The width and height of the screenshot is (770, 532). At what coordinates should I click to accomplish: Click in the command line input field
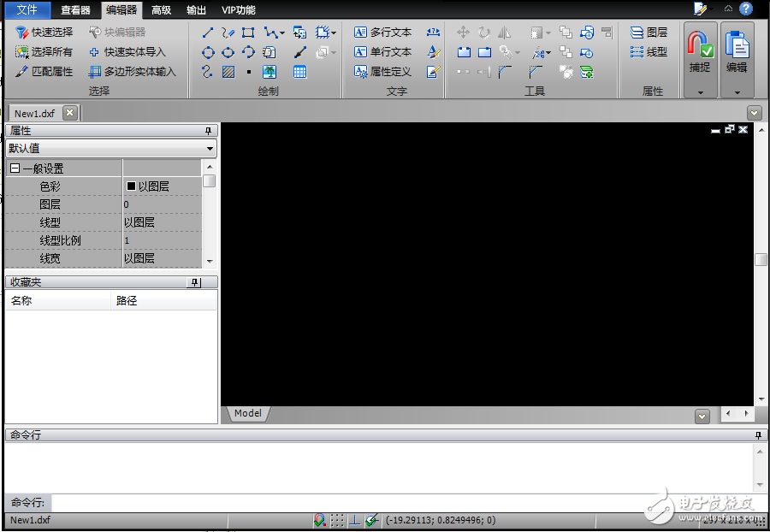tap(402, 503)
